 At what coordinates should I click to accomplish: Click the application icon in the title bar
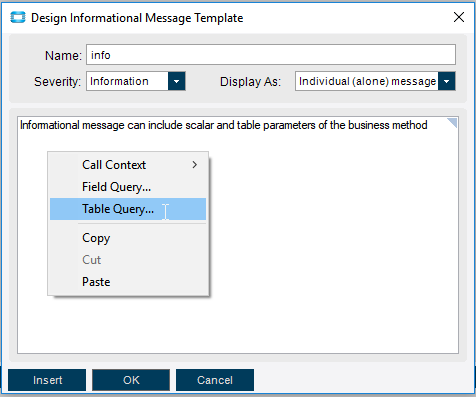tap(18, 17)
